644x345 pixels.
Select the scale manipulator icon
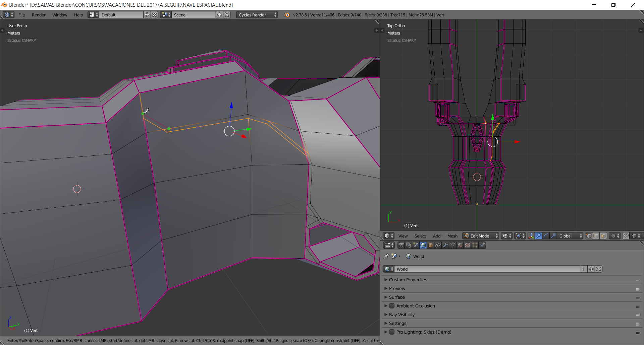553,236
